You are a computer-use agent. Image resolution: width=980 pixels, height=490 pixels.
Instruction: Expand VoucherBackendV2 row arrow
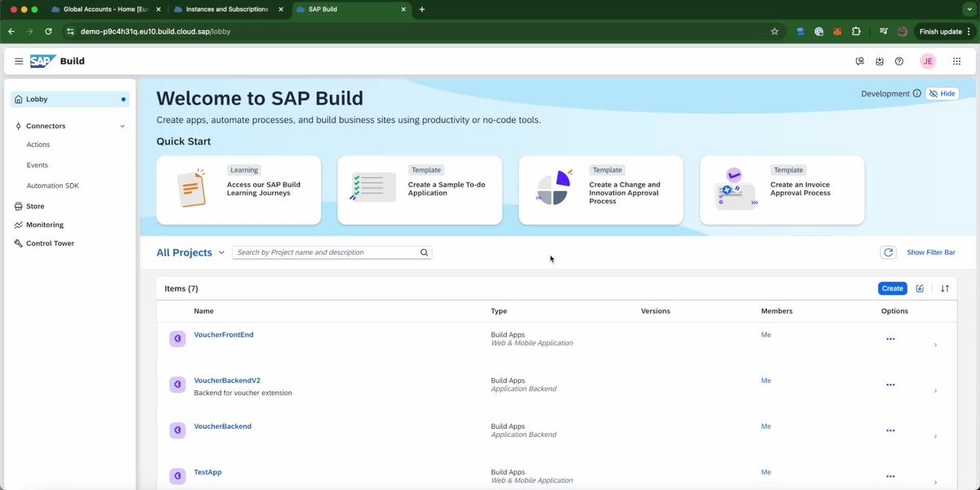[935, 390]
